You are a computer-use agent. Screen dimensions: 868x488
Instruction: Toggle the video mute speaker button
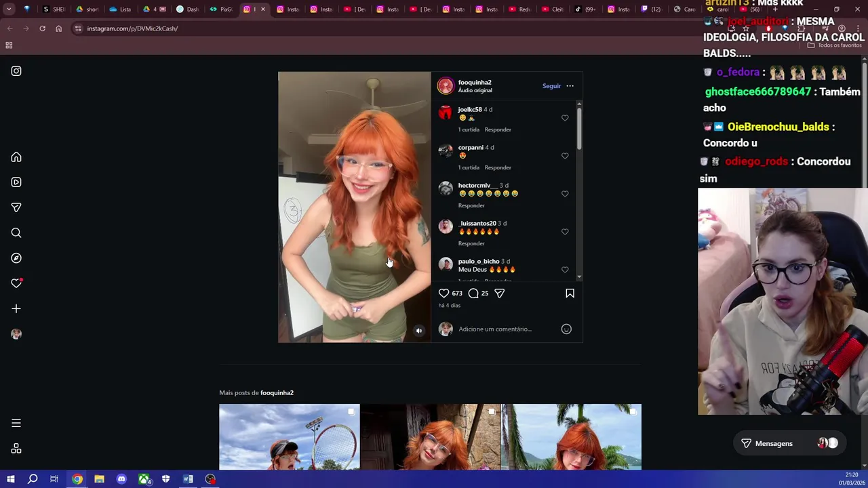[418, 331]
